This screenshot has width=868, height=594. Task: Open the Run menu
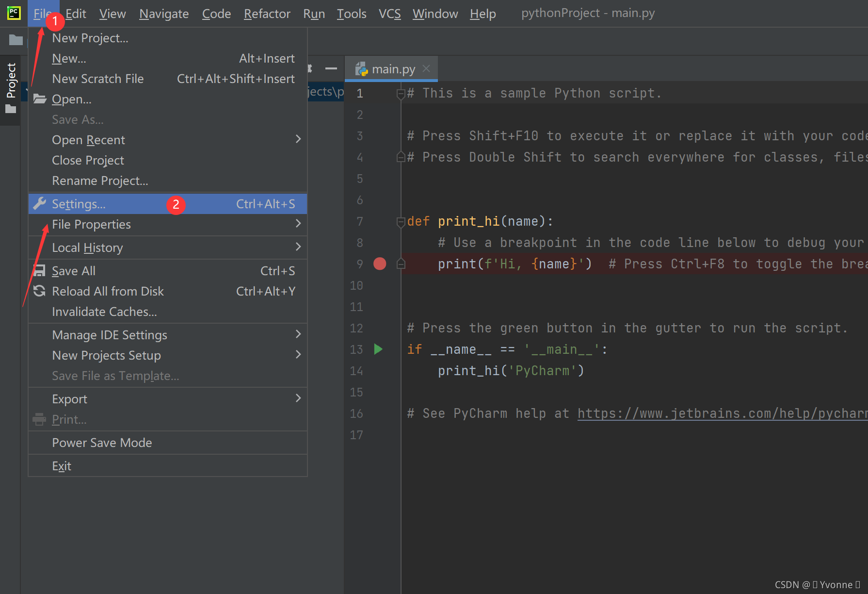click(x=314, y=14)
